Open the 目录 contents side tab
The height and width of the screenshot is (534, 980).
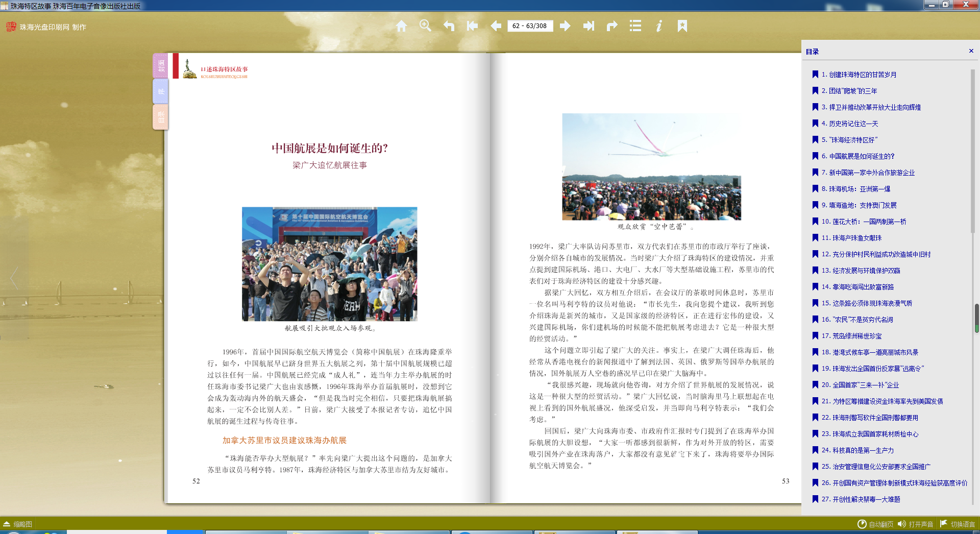[x=160, y=117]
